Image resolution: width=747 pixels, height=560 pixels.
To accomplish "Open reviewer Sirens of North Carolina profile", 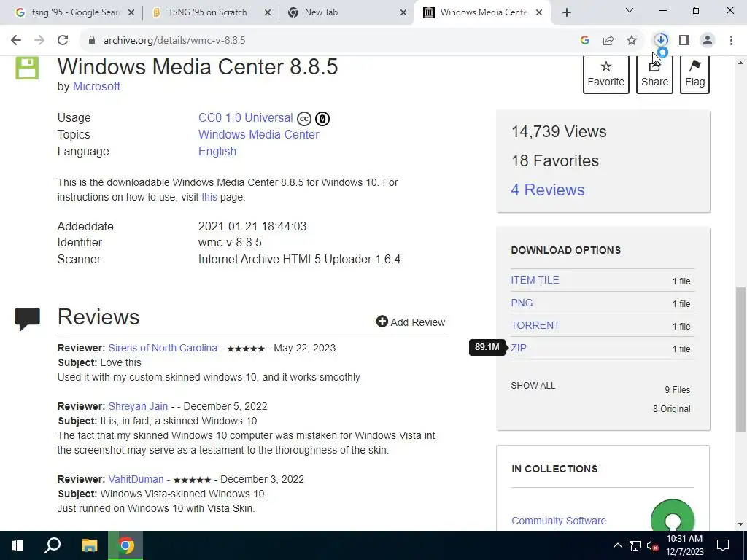I will coord(163,348).
